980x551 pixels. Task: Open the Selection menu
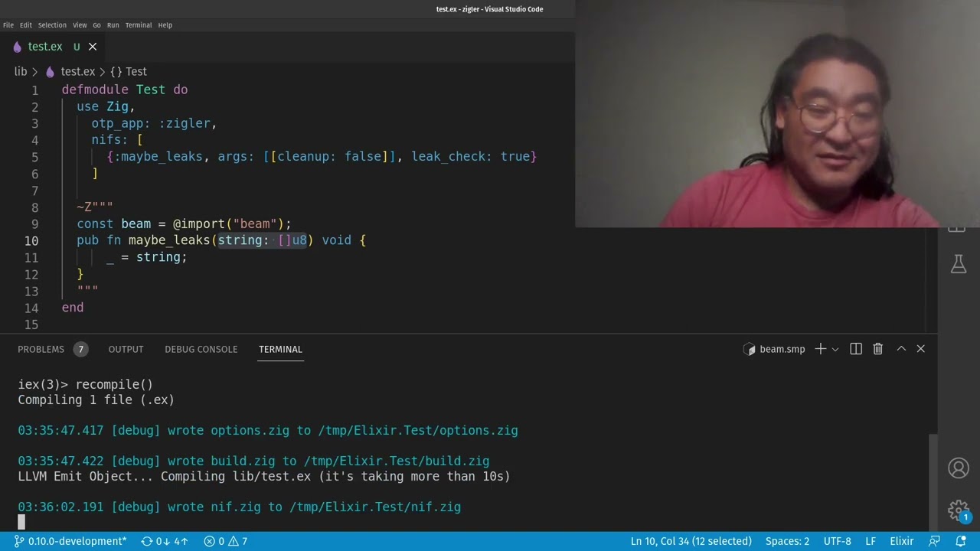pyautogui.click(x=52, y=25)
